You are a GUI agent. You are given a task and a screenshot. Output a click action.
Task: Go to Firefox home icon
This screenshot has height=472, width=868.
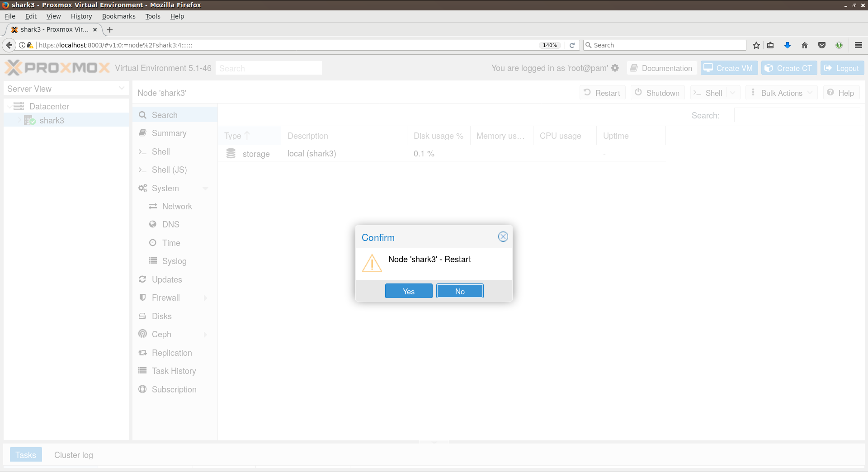pyautogui.click(x=805, y=45)
